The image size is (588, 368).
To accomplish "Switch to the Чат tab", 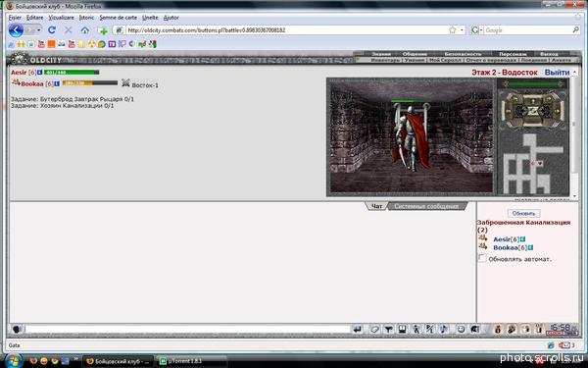I will (x=376, y=206).
